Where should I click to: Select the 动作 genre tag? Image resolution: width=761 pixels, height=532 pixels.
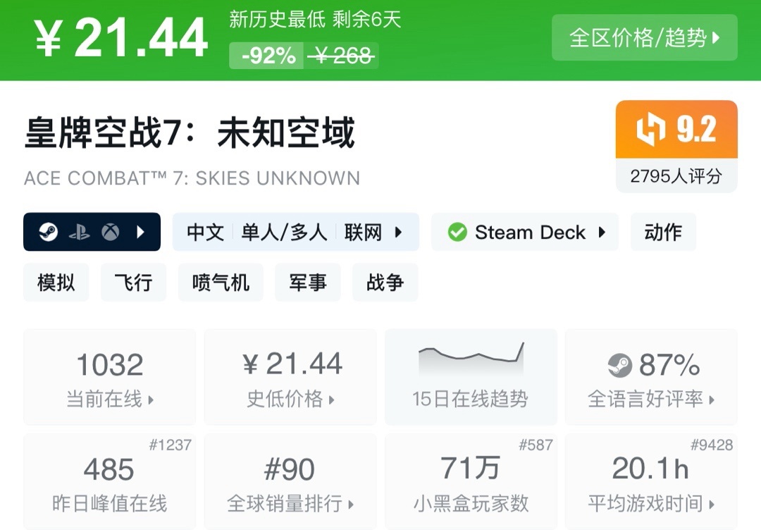click(x=663, y=233)
